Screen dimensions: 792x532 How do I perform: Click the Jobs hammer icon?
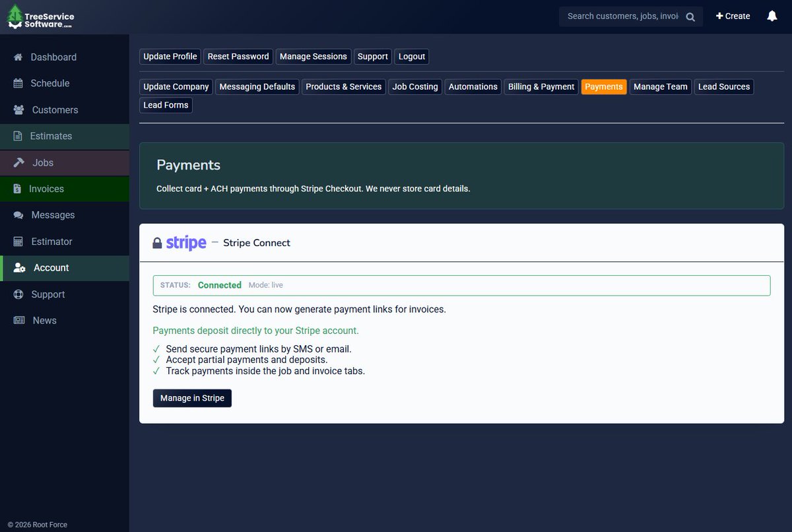(x=19, y=162)
